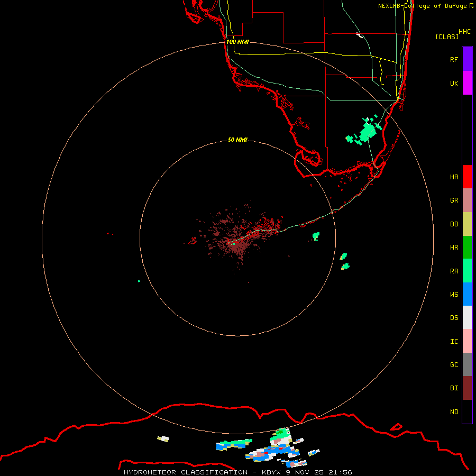Viewport: 476px width, 476px height.
Task: Select the white DS legend swatch
Action: (x=467, y=317)
